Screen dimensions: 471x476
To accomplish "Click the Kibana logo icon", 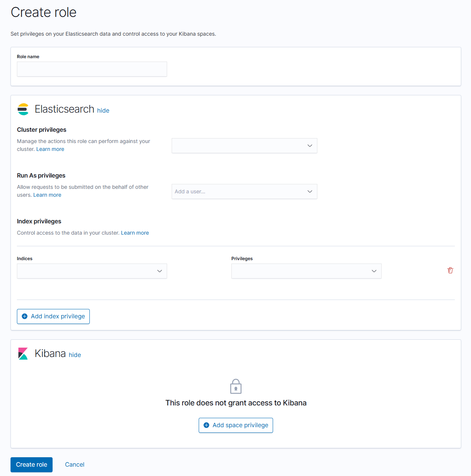I will [23, 354].
